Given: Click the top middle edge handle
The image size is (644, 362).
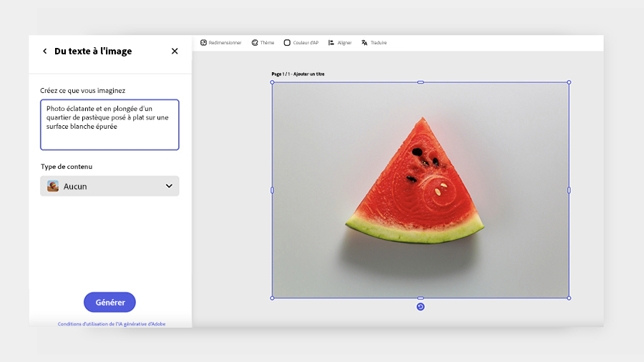Looking at the screenshot, I should (x=421, y=82).
